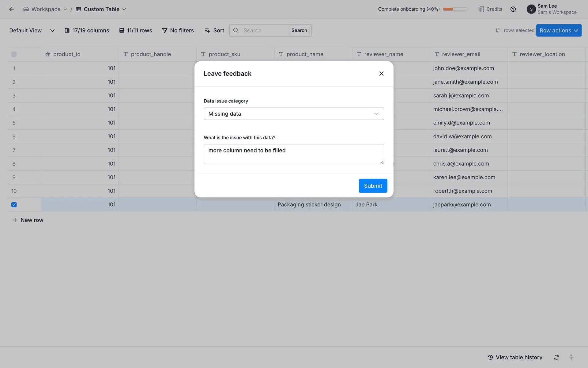Viewport: 588px width, 368px height.
Task: Open the Row actions dropdown
Action: click(x=559, y=30)
